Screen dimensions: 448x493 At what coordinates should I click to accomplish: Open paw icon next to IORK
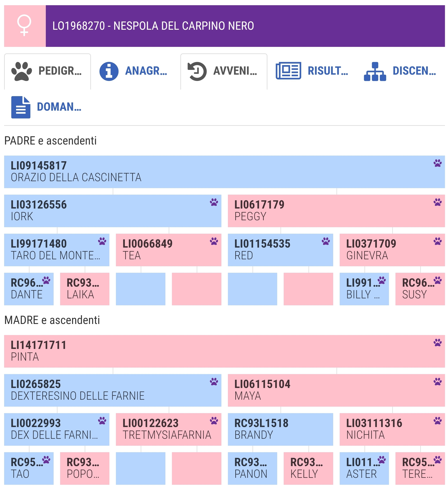click(214, 202)
